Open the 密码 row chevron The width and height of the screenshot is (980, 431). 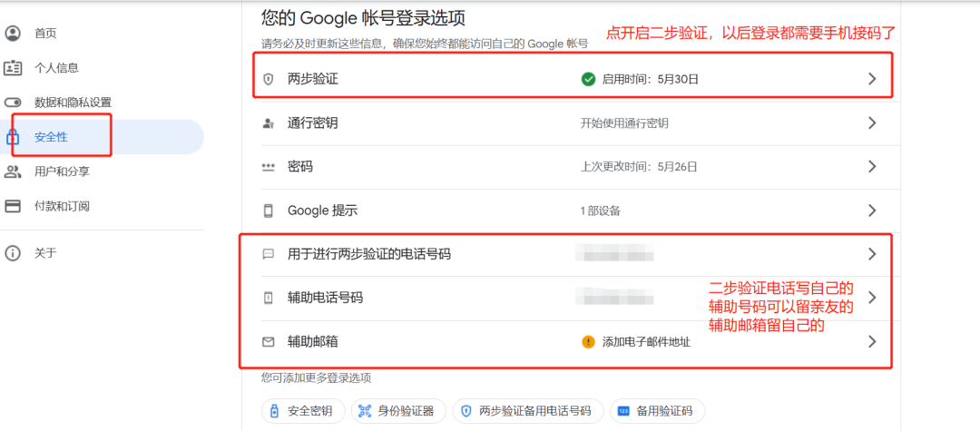pyautogui.click(x=873, y=167)
